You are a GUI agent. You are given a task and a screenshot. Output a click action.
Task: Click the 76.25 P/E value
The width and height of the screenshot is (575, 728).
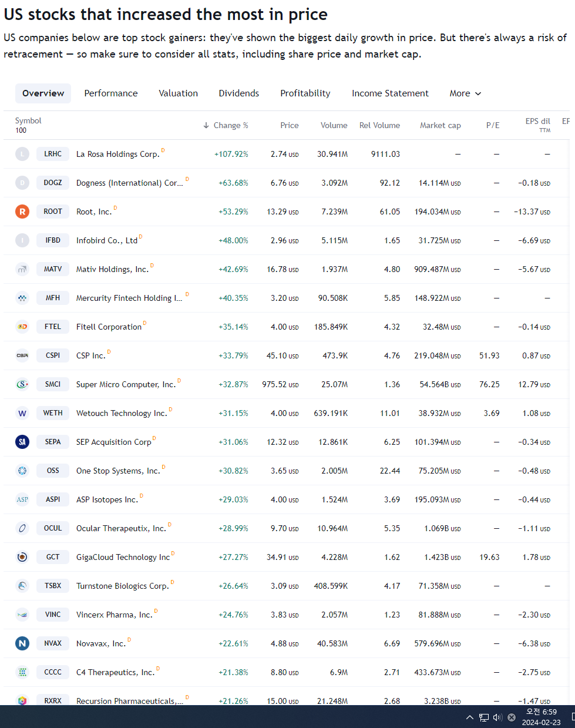click(x=489, y=384)
